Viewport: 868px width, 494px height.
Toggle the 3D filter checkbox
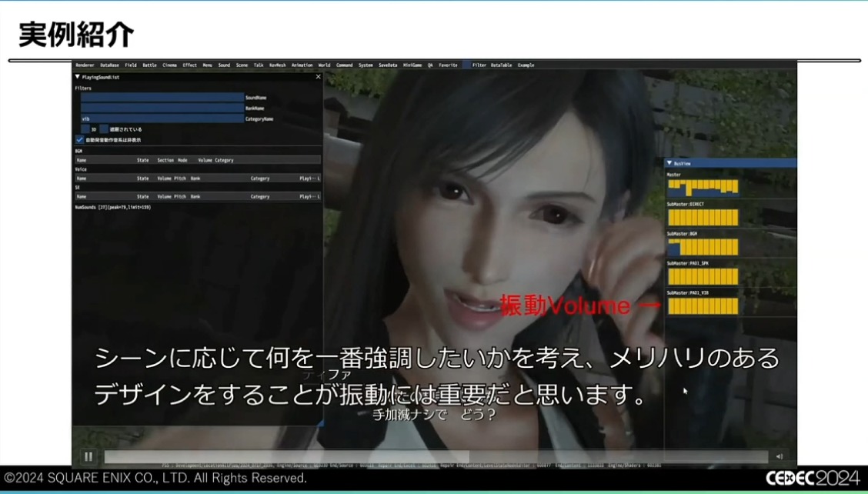(x=85, y=129)
